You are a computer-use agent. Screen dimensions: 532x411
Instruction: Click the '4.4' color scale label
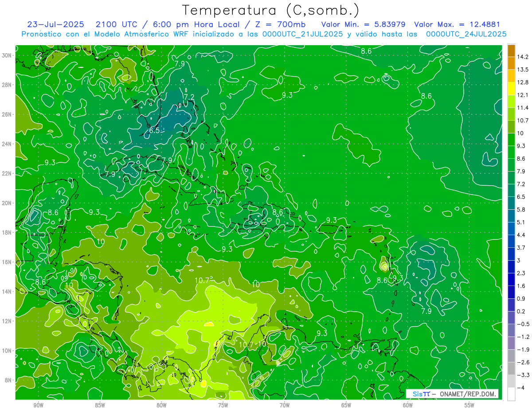[x=521, y=235]
